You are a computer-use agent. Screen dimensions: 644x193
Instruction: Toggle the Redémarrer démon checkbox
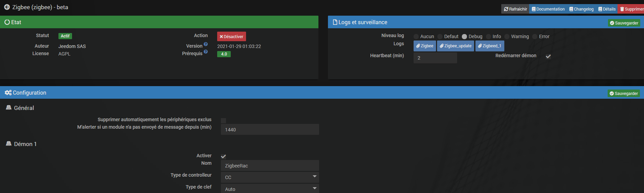(x=548, y=57)
